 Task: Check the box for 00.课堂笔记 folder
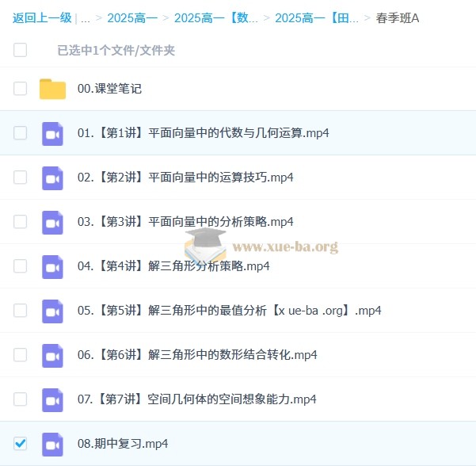(x=21, y=89)
